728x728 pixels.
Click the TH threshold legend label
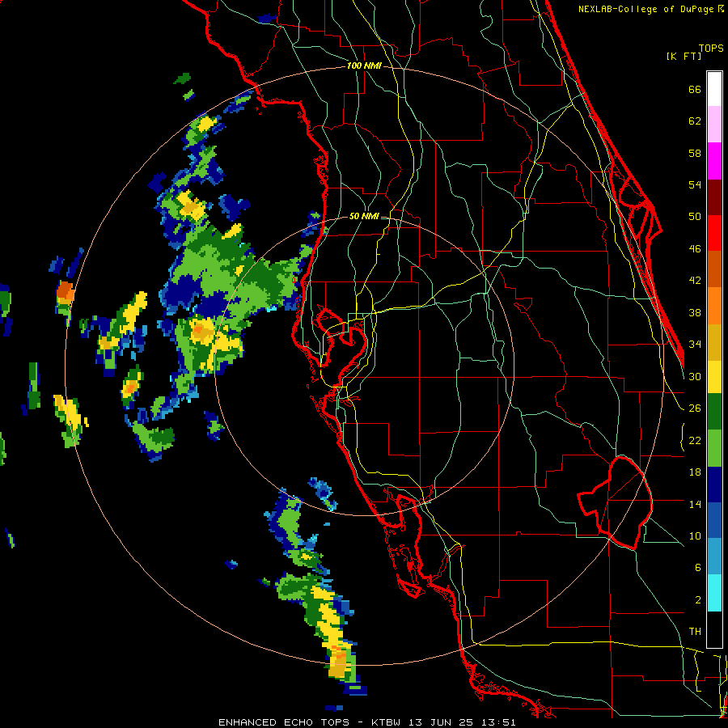[x=695, y=632]
